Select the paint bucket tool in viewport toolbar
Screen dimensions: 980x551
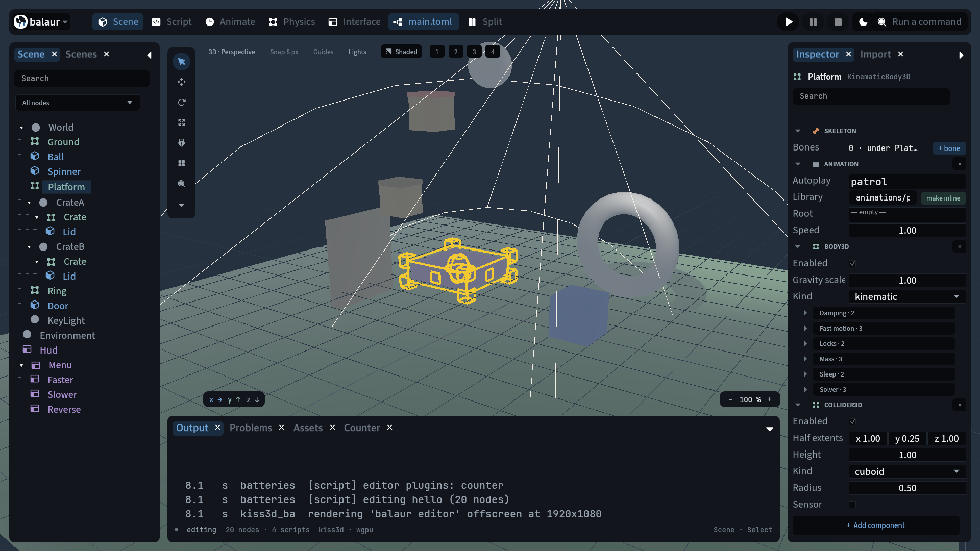(181, 143)
